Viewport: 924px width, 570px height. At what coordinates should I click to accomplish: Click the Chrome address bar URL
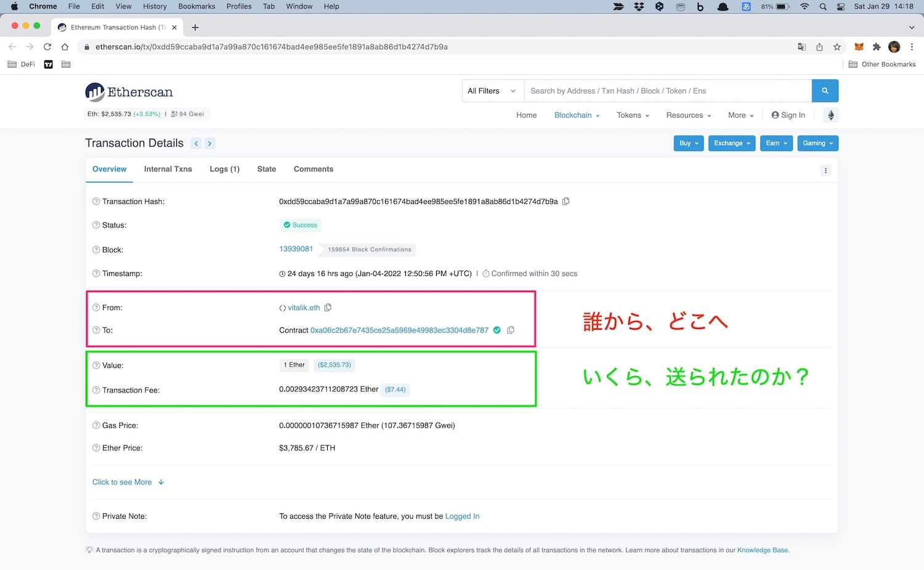point(272,47)
